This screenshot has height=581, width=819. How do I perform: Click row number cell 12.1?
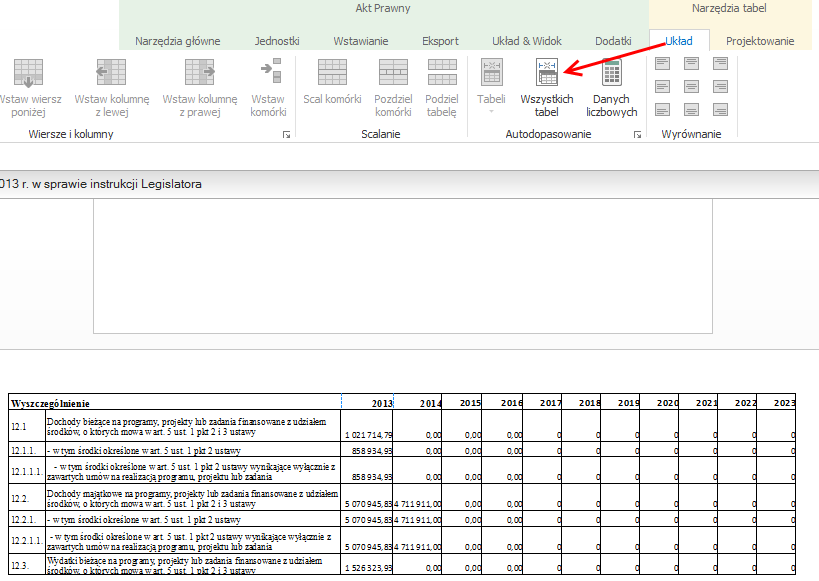(27, 426)
